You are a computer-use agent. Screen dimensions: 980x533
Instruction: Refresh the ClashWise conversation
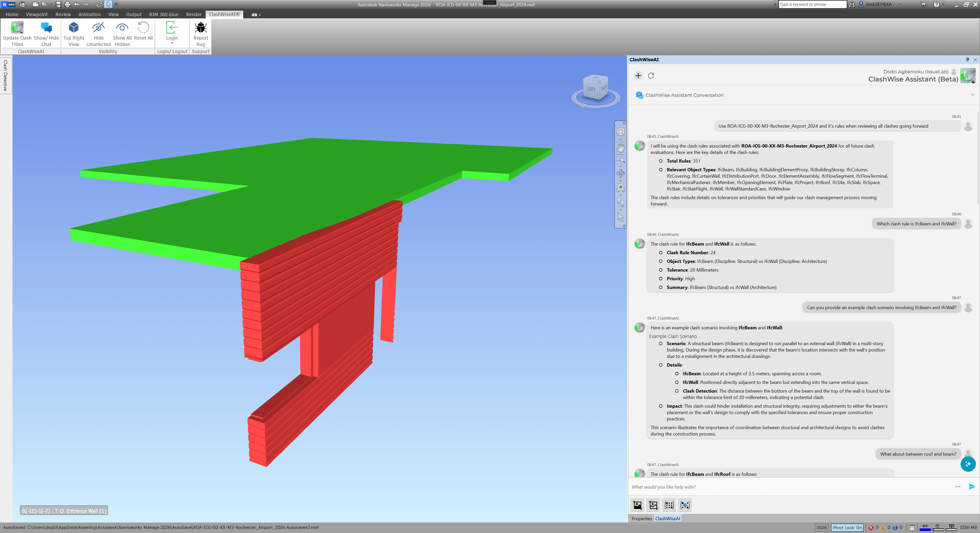651,75
